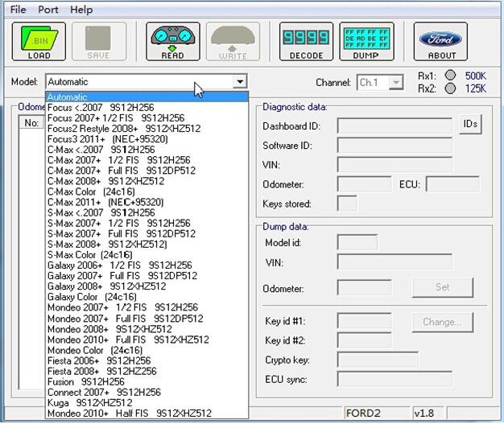Click the Model id field
504x424 pixels.
(x=357, y=242)
